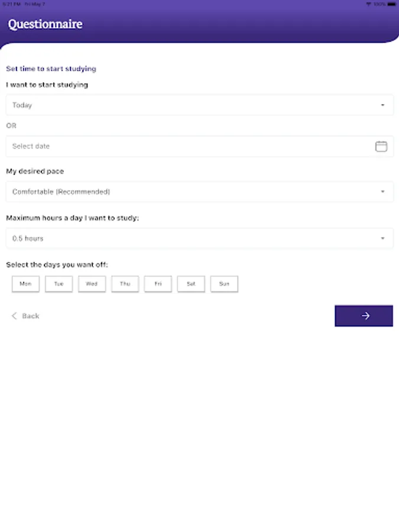Mark Friday as a day off
The width and height of the screenshot is (399, 532).
pyautogui.click(x=158, y=284)
